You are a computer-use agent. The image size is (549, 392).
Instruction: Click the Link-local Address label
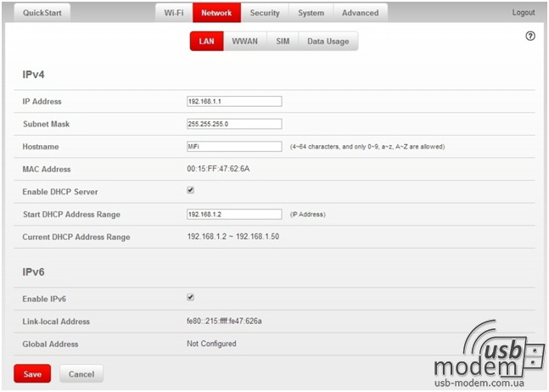[56, 322]
